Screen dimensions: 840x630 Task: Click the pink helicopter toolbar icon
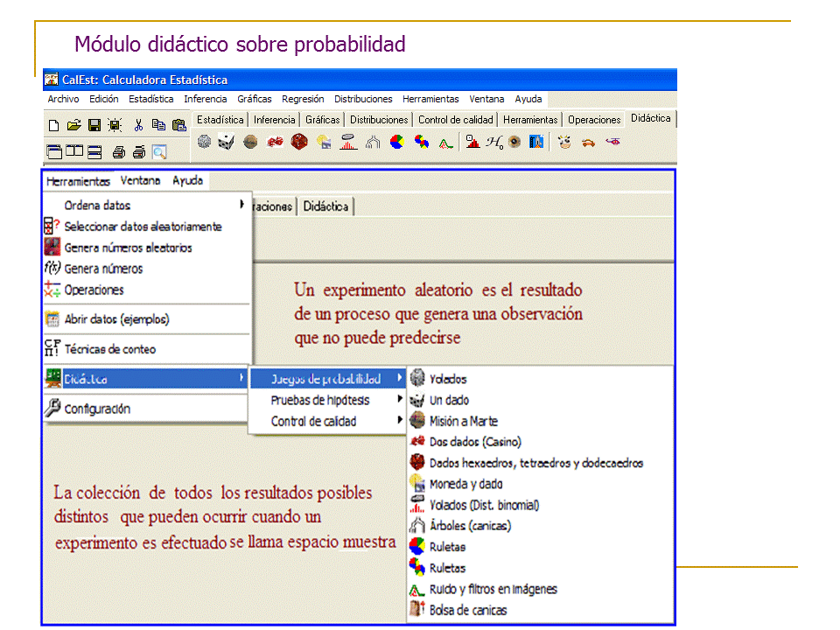click(x=612, y=142)
